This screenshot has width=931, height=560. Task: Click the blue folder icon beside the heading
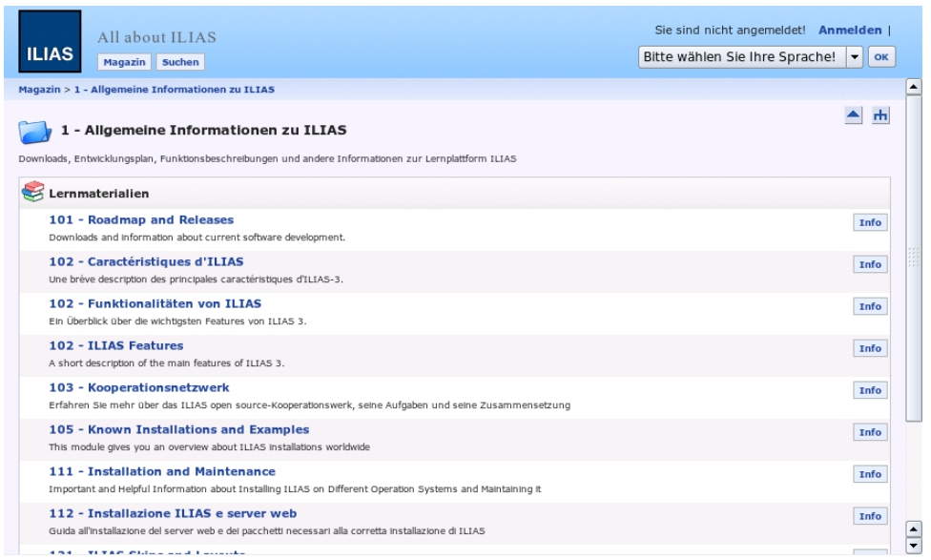click(35, 132)
